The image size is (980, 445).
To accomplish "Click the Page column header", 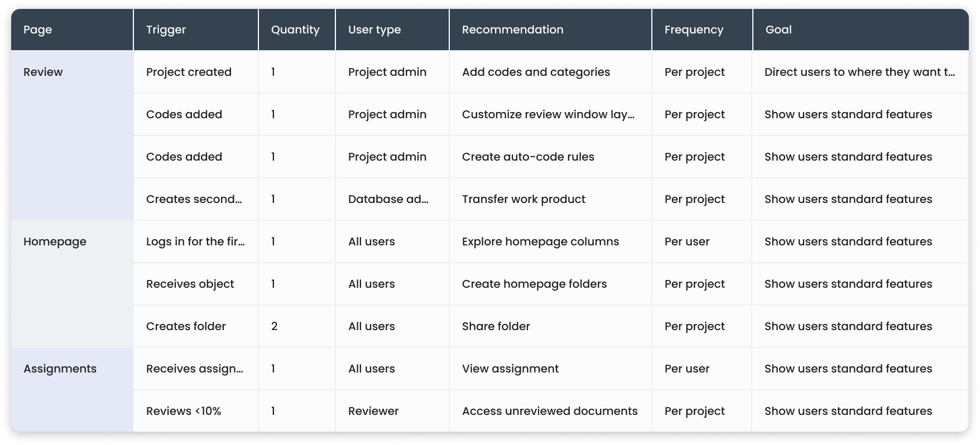I will 72,30.
